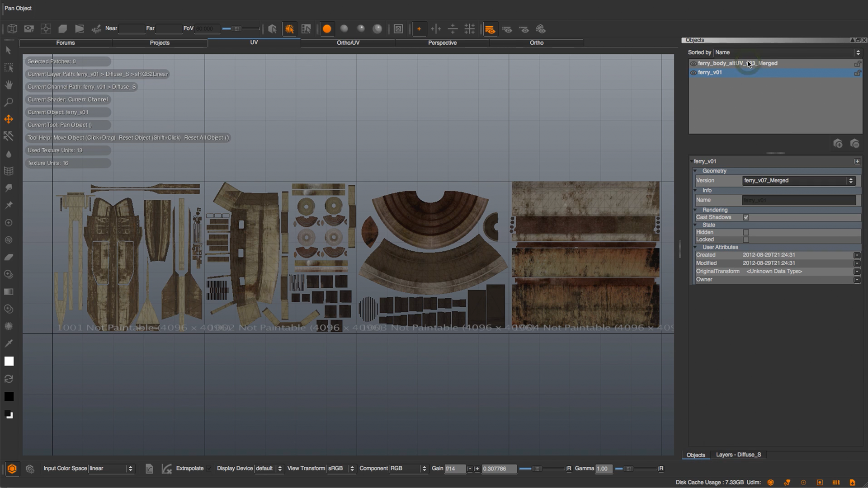Check the Locked checkbox
868x488 pixels.
click(746, 240)
